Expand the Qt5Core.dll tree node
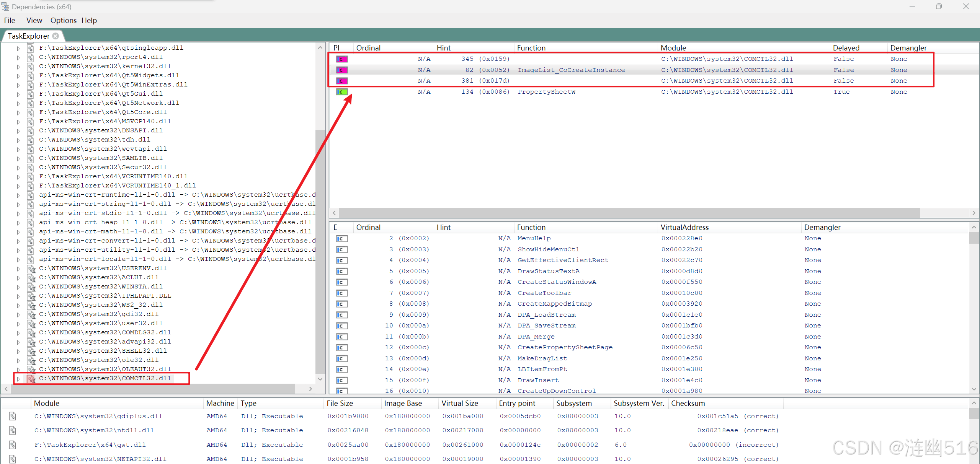Viewport: 980px width, 464px height. click(x=18, y=113)
